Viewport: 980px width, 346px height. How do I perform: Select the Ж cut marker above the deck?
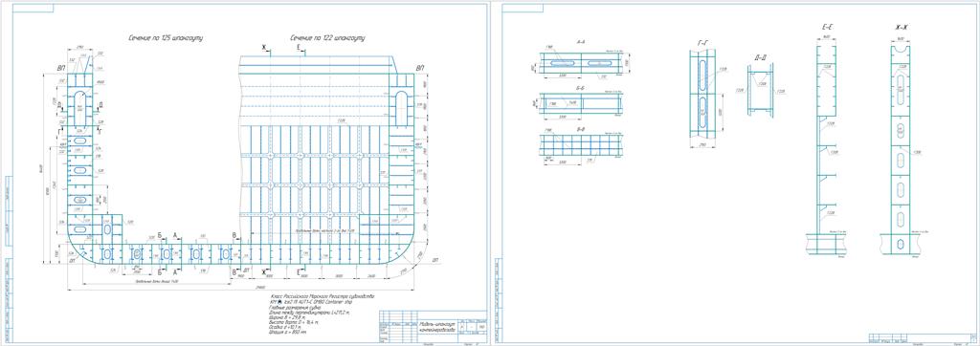264,48
